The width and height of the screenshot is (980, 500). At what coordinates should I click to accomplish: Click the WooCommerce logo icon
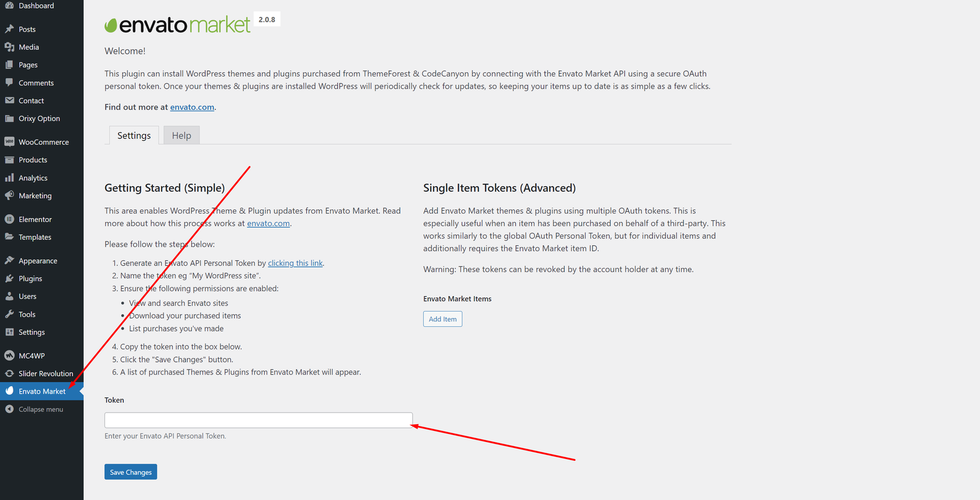tap(9, 142)
